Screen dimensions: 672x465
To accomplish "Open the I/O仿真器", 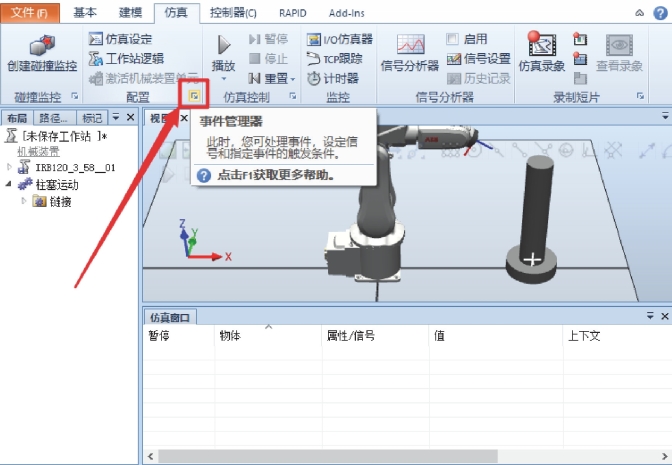I will click(339, 39).
